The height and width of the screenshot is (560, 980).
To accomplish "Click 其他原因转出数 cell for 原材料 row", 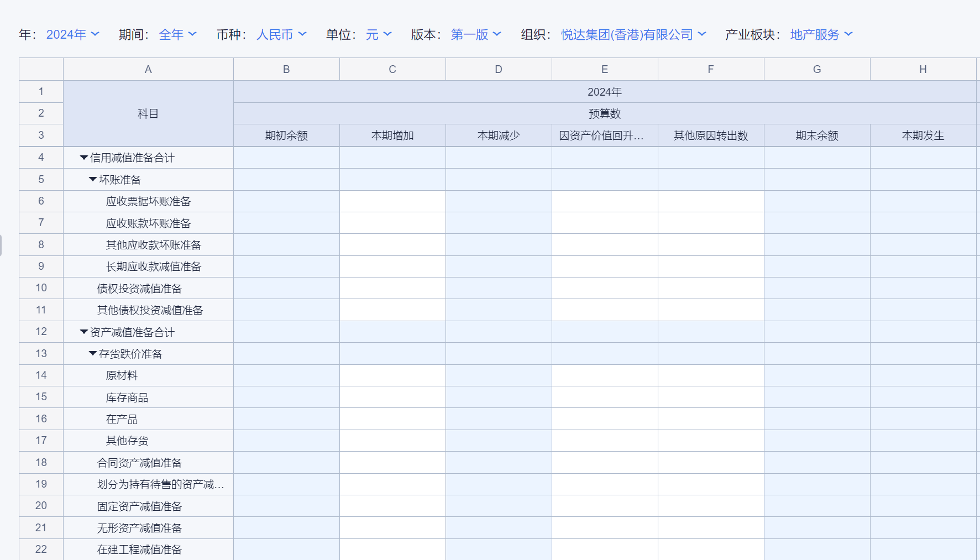I will click(x=711, y=375).
